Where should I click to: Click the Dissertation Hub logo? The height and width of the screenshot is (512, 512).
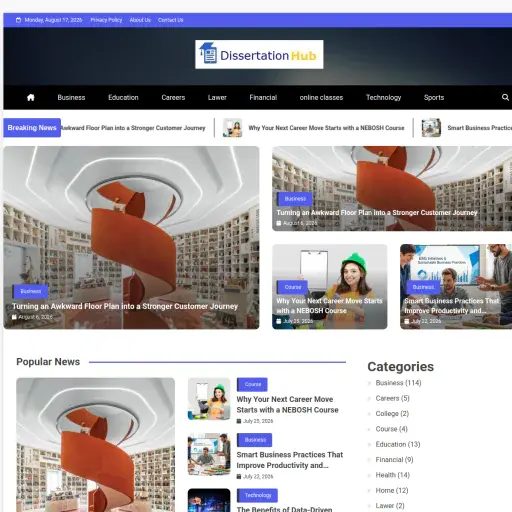[x=259, y=55]
